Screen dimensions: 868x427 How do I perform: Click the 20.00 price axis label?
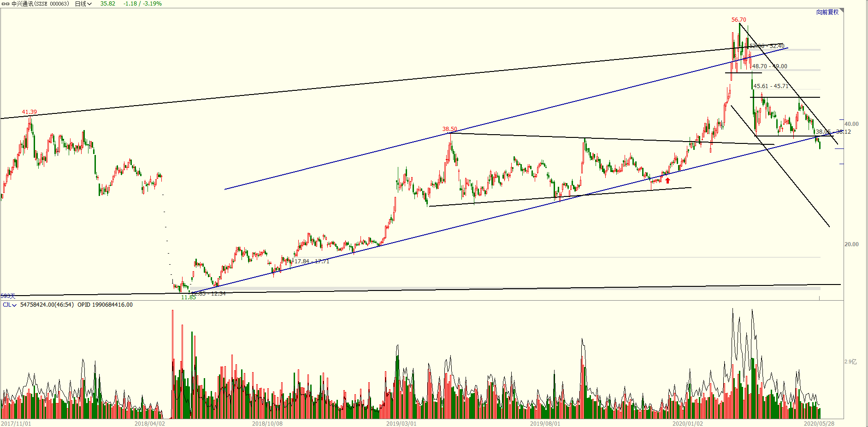(x=851, y=244)
